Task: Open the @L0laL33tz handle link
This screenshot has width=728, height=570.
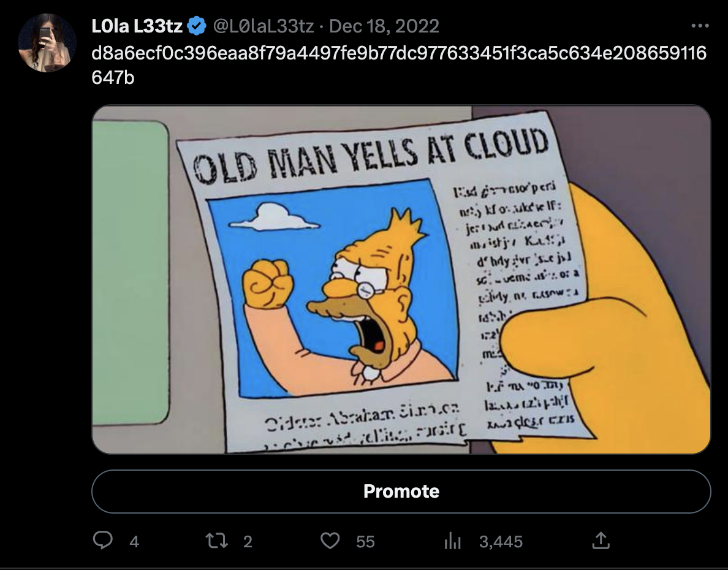Action: (263, 26)
